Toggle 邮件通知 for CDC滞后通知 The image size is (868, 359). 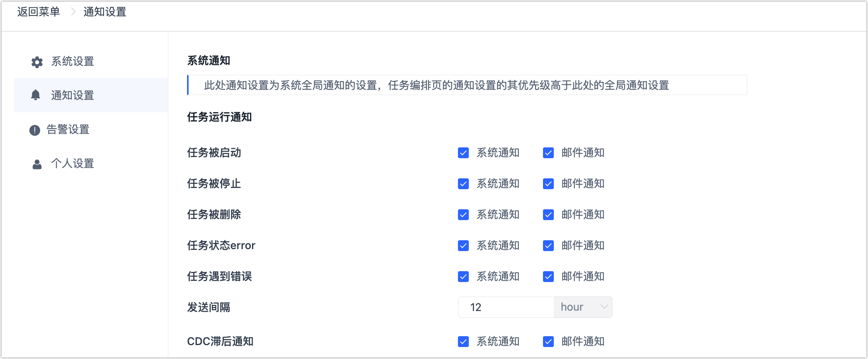click(548, 341)
